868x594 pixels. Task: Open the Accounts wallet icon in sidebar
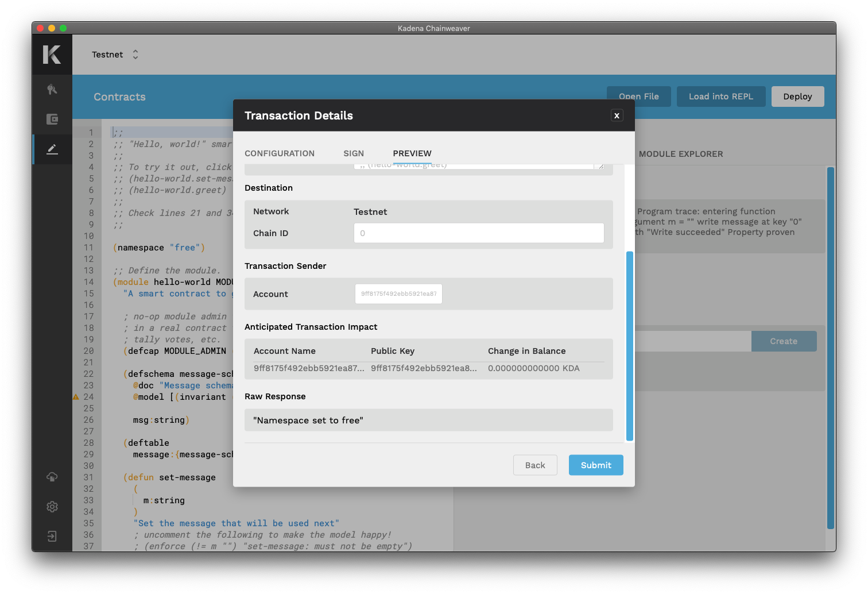(x=52, y=119)
